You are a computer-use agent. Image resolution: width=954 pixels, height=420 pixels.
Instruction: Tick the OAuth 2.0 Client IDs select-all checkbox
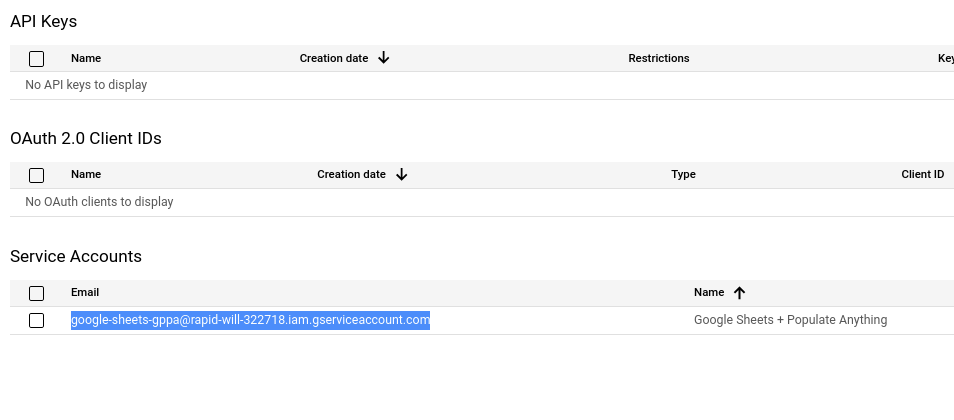[x=37, y=175]
